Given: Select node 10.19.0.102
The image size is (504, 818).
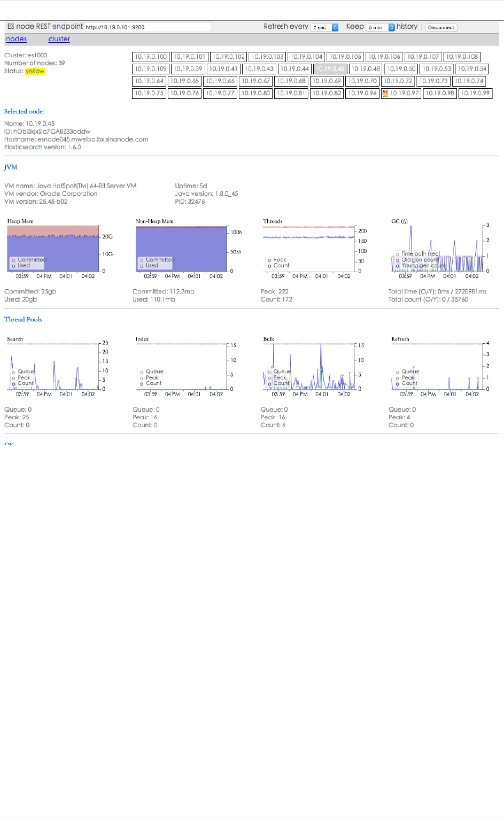Looking at the screenshot, I should click(229, 57).
